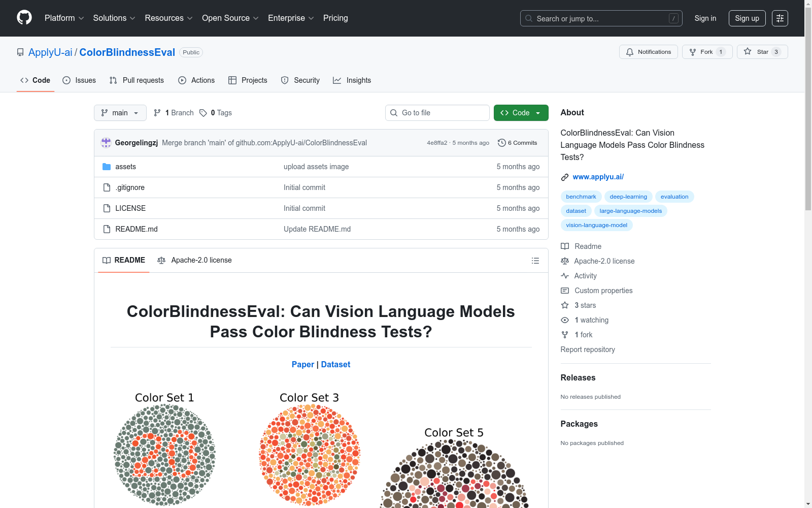Viewport: 812px width, 508px height.
Task: Click the deep-learning topic tag
Action: click(x=628, y=197)
